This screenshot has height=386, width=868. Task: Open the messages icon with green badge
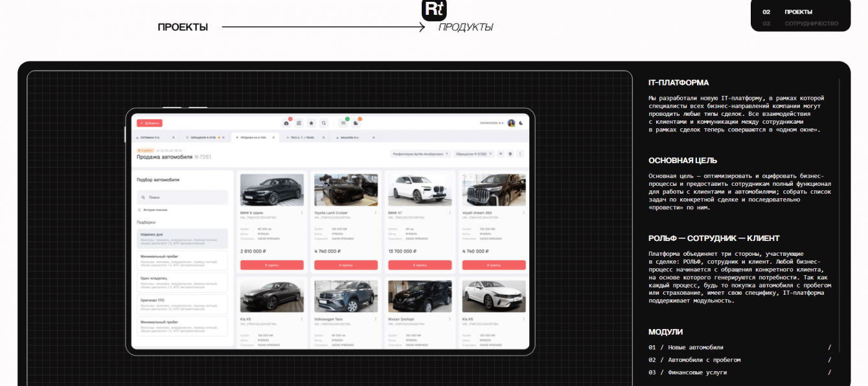pos(343,123)
